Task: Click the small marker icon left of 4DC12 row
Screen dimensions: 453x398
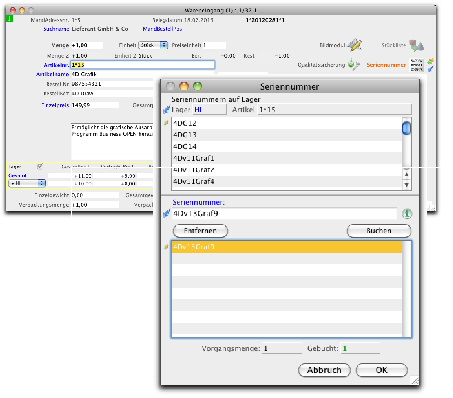Action: coord(166,123)
